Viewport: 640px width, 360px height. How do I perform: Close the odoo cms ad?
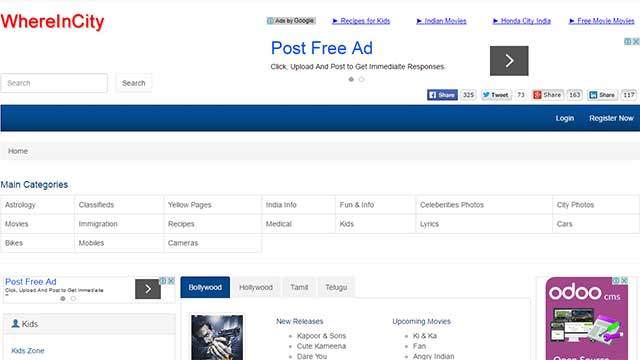(x=624, y=281)
